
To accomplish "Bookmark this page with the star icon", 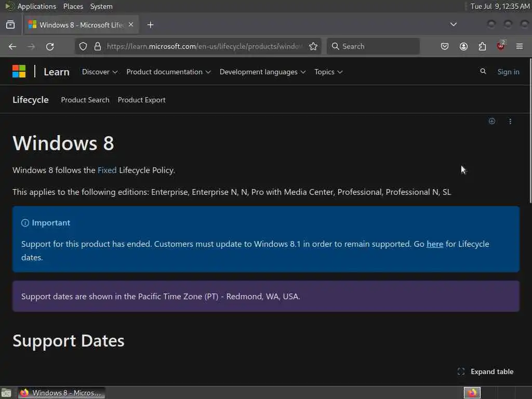I will click(x=313, y=46).
